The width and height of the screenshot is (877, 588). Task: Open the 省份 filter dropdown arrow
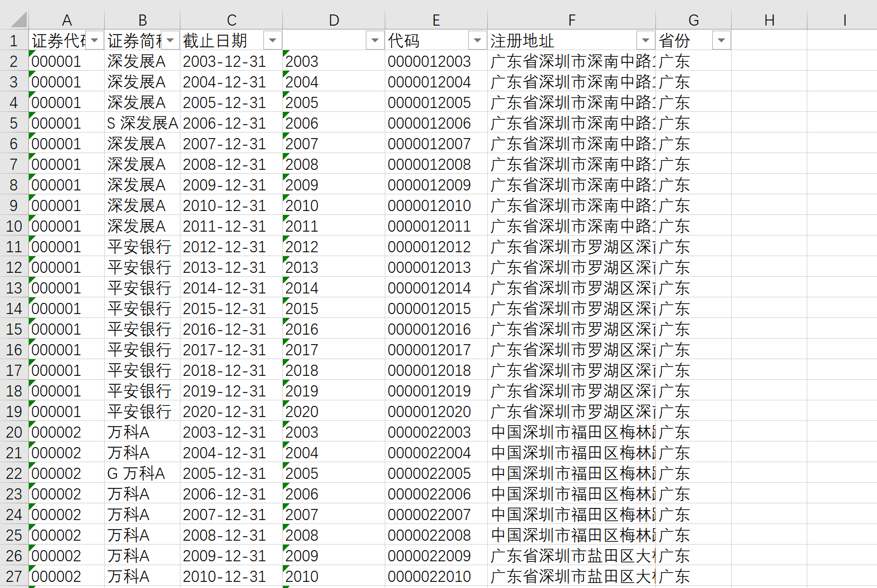(721, 40)
